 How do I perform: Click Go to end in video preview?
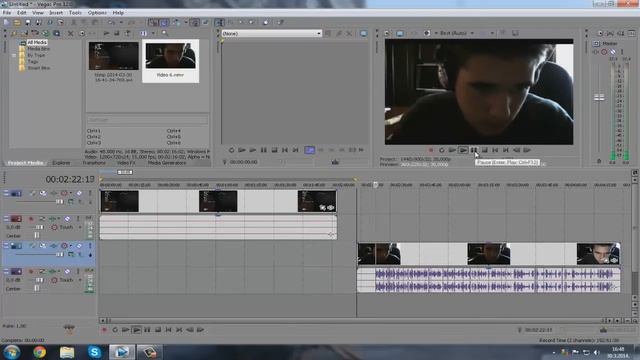(x=506, y=150)
